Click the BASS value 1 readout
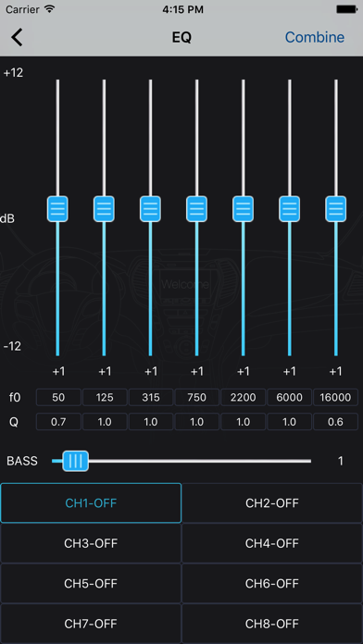Image resolution: width=363 pixels, height=644 pixels. point(341,461)
